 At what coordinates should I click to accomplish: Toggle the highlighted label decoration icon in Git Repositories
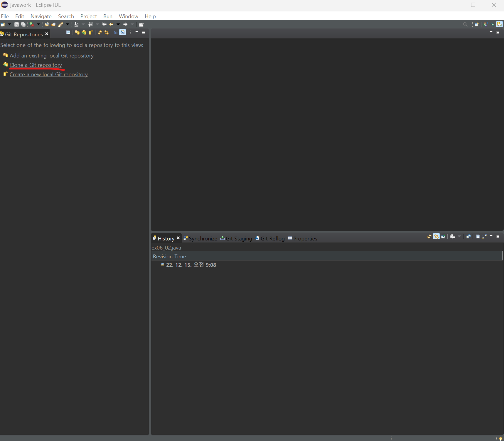coord(122,32)
